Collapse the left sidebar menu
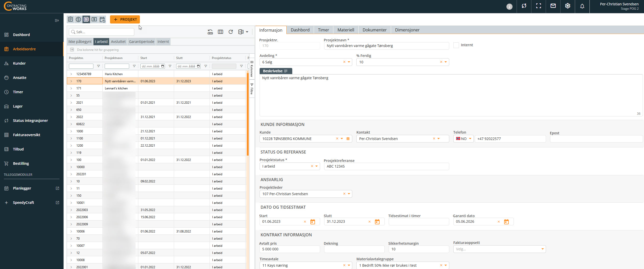This screenshot has height=269, width=644. pos(57,20)
